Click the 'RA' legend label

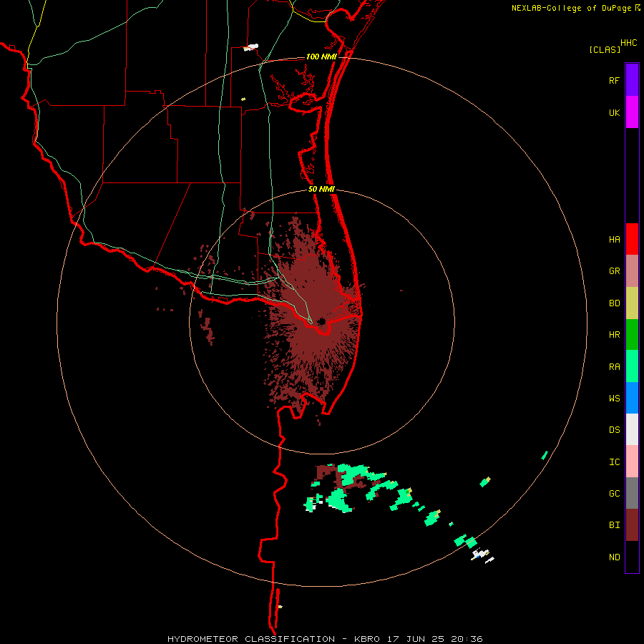[614, 367]
